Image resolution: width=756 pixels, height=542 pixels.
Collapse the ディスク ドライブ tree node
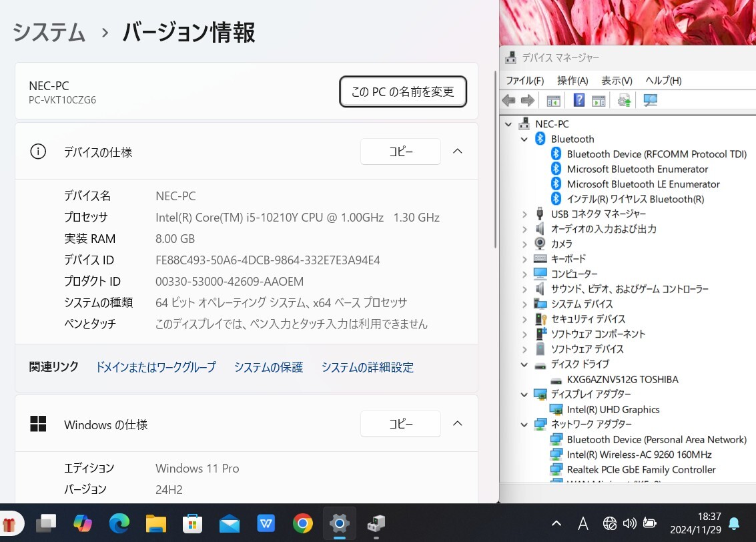(x=524, y=364)
